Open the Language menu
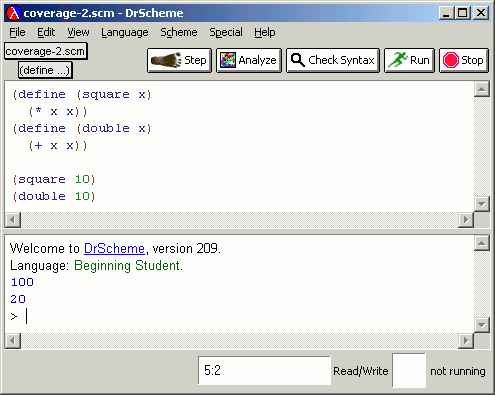This screenshot has width=495, height=395. [125, 32]
